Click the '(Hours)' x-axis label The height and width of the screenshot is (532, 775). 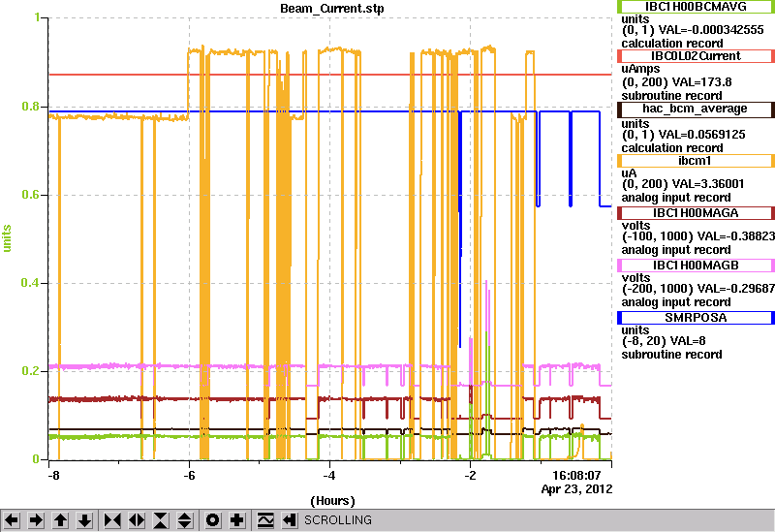pos(332,501)
